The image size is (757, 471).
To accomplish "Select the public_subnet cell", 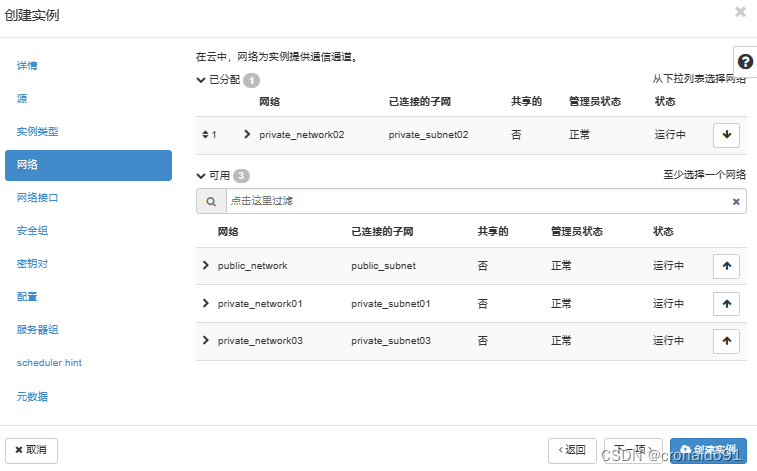I will [383, 266].
